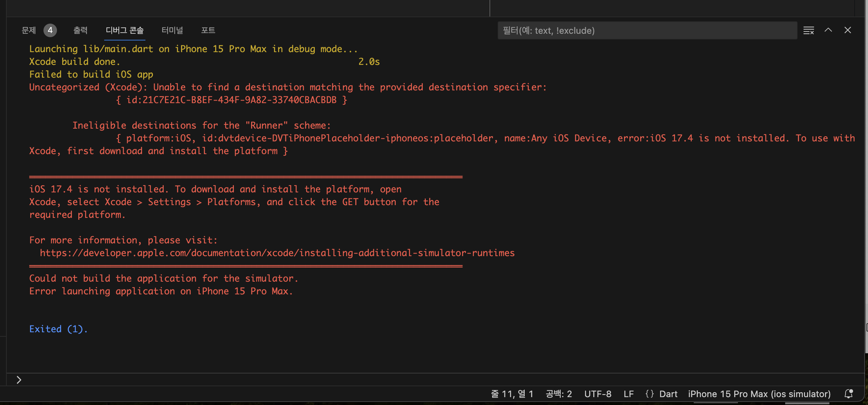
Task: Select the 디버그 콘솔 tab
Action: (125, 30)
